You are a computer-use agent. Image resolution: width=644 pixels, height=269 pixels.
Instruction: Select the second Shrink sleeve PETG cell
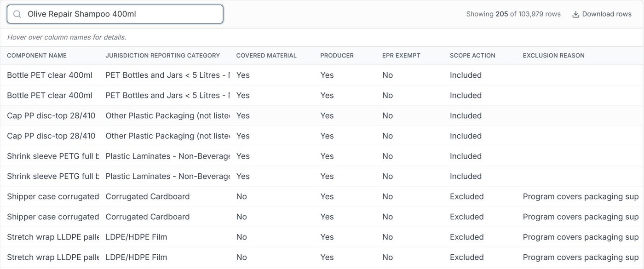53,177
